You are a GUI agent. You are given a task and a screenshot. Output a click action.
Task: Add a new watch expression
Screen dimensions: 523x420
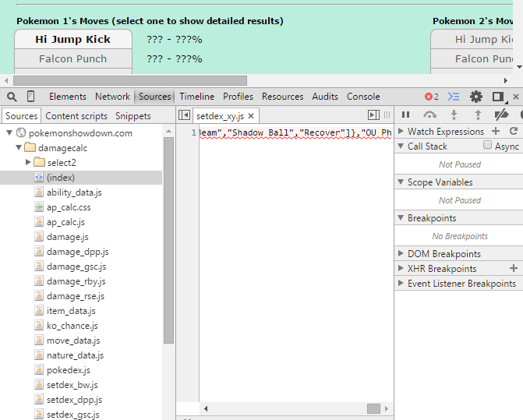496,132
